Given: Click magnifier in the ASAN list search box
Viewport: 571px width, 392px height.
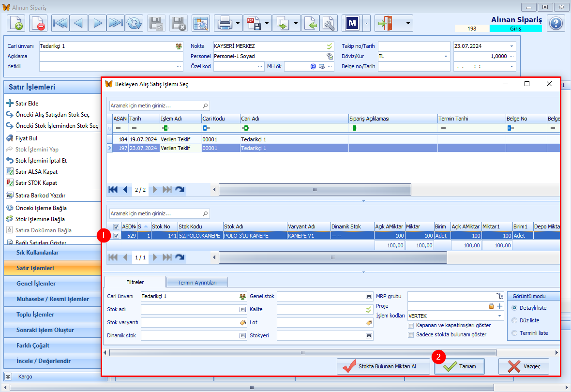Looking at the screenshot, I should point(205,106).
